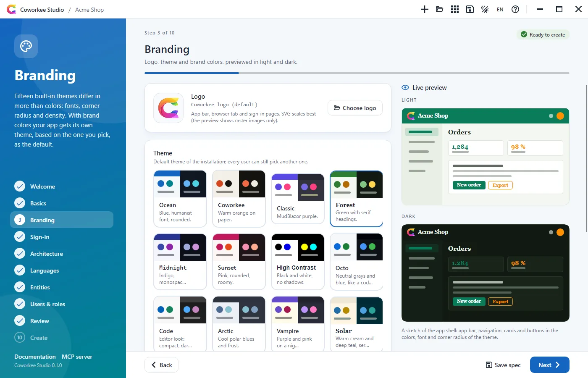588x378 pixels.
Task: Select the Vampire theme card
Action: pos(298,324)
